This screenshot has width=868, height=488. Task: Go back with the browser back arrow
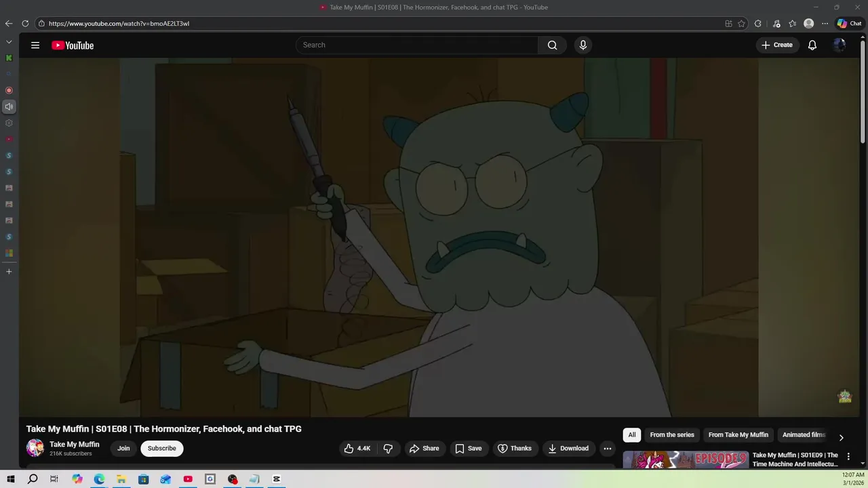pyautogui.click(x=9, y=23)
